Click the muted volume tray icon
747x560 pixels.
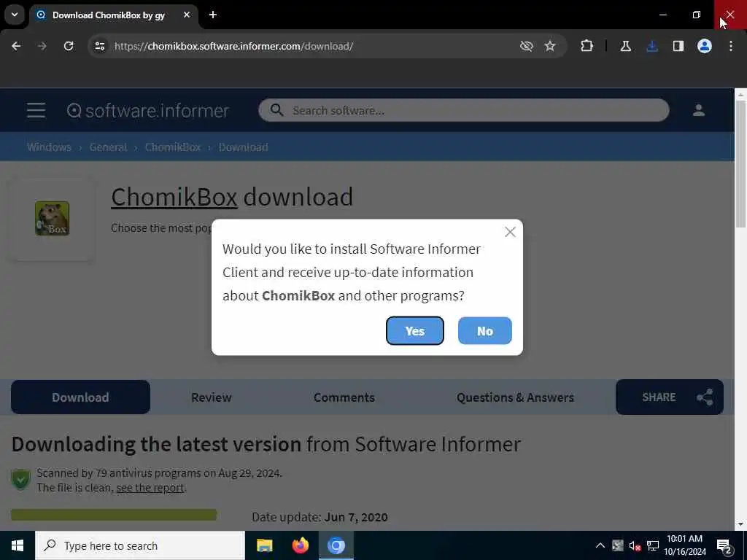click(x=635, y=545)
